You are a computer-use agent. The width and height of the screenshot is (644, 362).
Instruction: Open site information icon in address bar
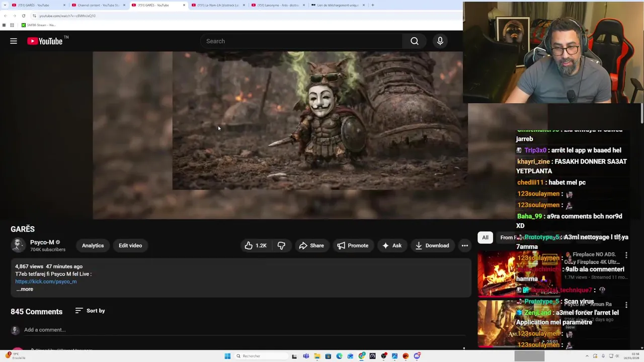(34, 16)
